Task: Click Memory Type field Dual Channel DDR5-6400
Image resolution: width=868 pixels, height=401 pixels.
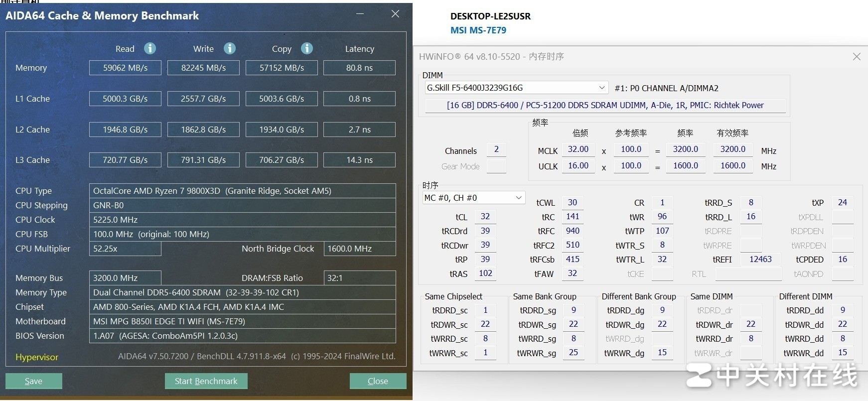Action: [243, 292]
